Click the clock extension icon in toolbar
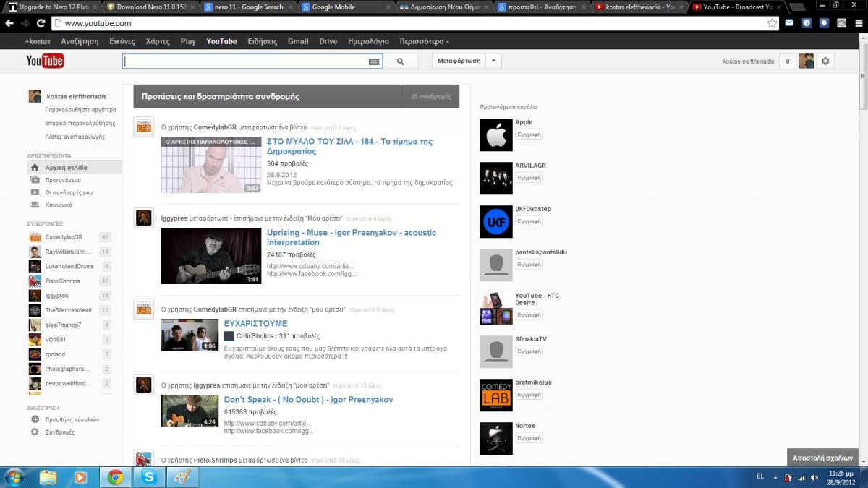The image size is (868, 488). [807, 23]
